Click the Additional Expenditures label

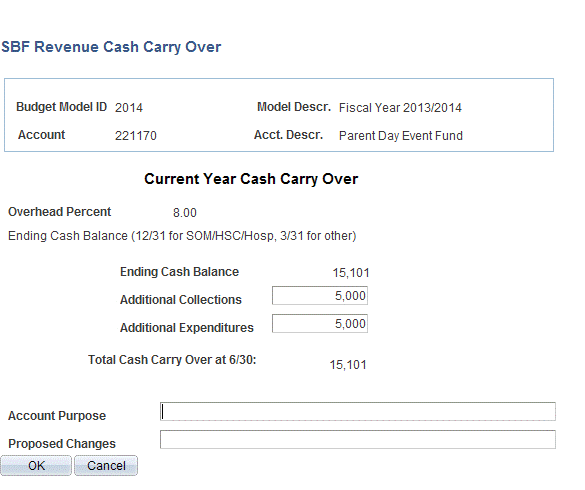(x=187, y=328)
